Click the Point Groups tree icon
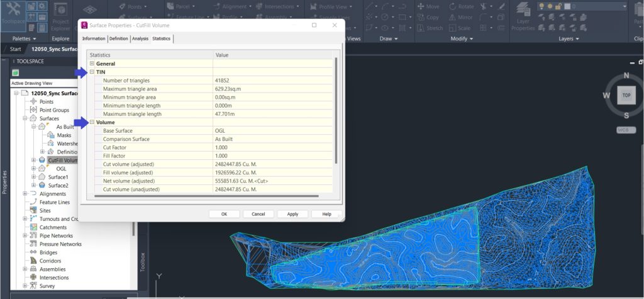644x299 pixels. pyautogui.click(x=33, y=110)
